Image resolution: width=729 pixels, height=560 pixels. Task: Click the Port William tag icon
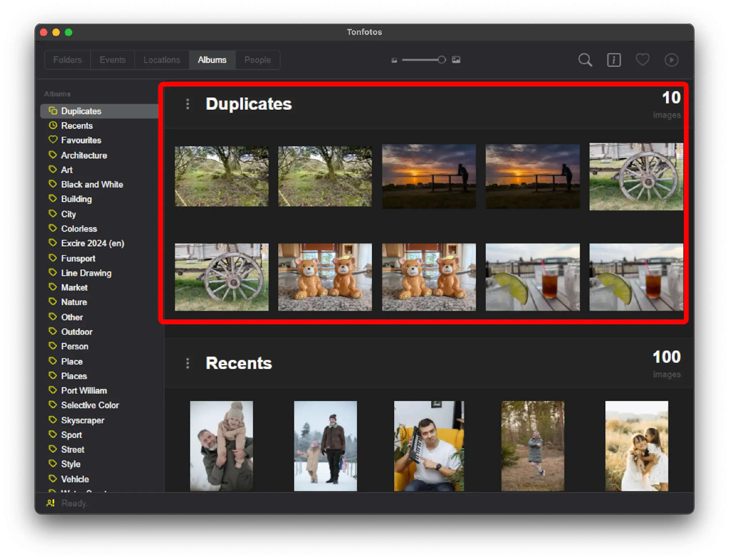53,390
